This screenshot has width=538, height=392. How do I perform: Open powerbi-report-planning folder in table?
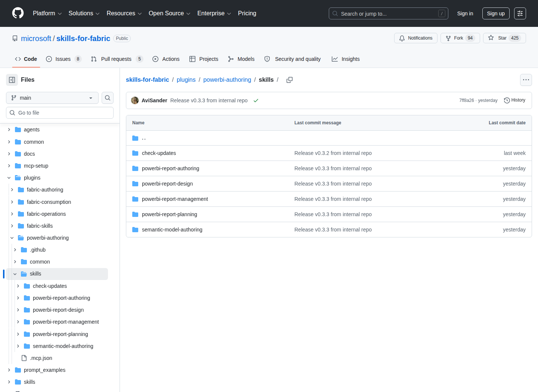pos(169,214)
